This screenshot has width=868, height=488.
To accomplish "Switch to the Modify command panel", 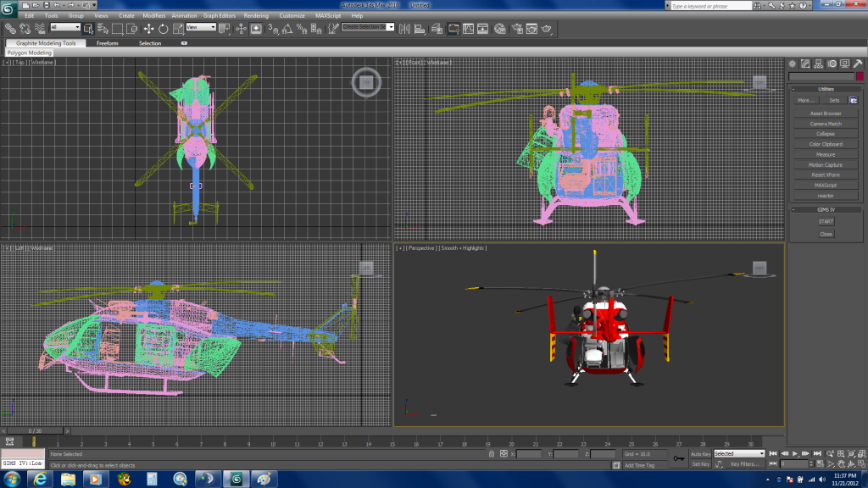I will click(806, 64).
